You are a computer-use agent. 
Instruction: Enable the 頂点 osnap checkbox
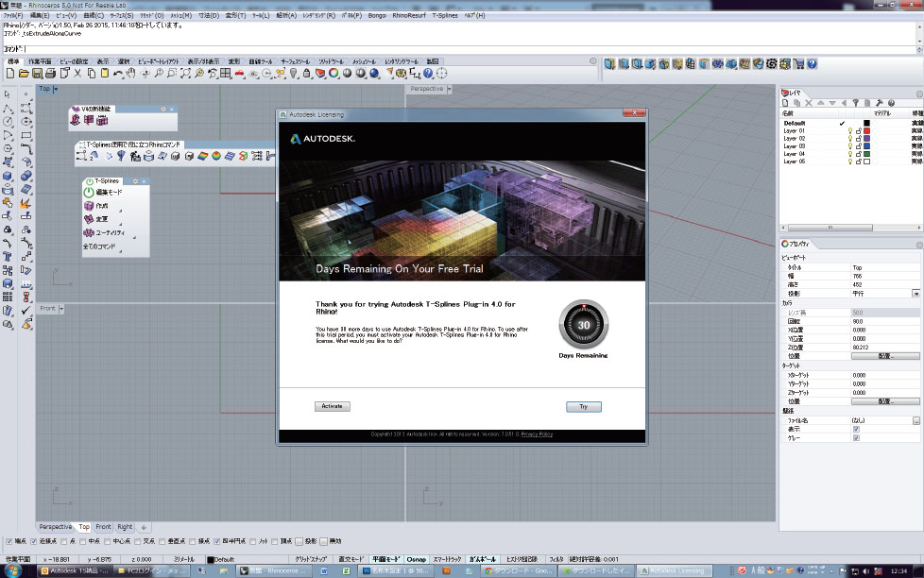(x=275, y=541)
